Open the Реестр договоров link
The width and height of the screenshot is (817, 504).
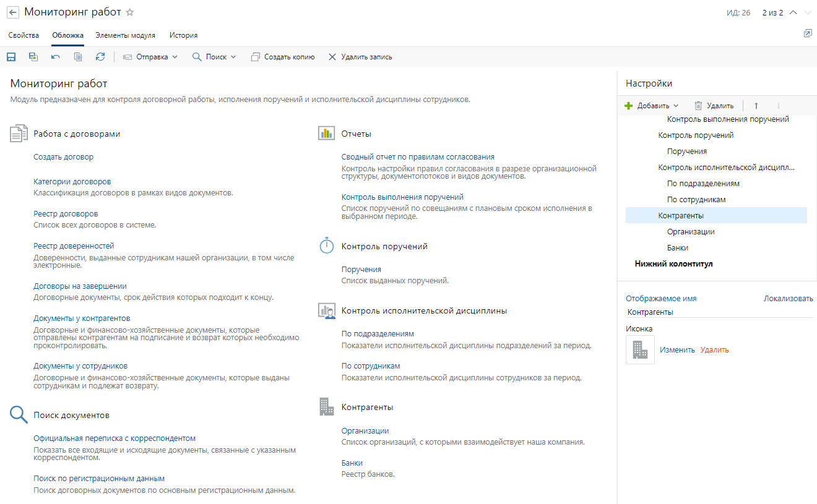click(x=66, y=214)
